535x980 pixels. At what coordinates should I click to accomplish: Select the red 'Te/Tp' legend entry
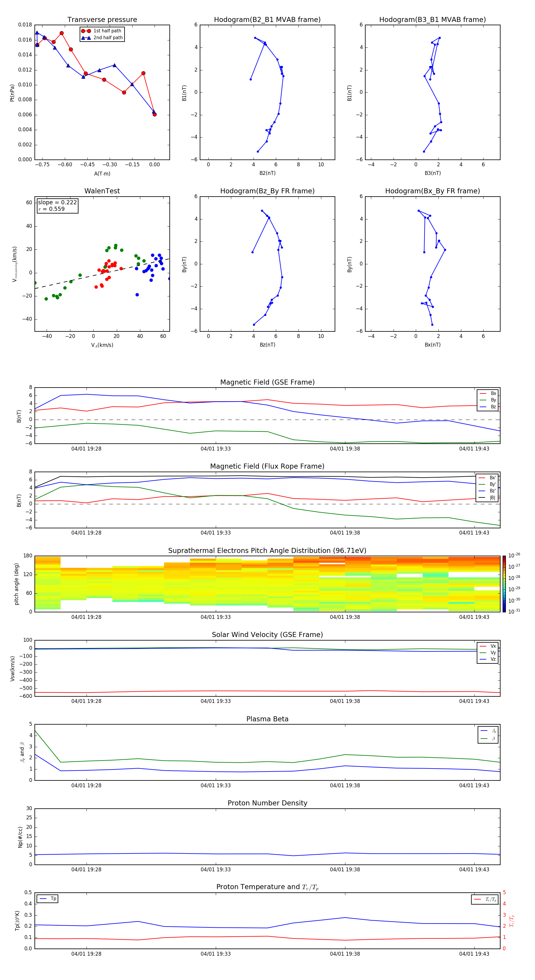pyautogui.click(x=485, y=899)
